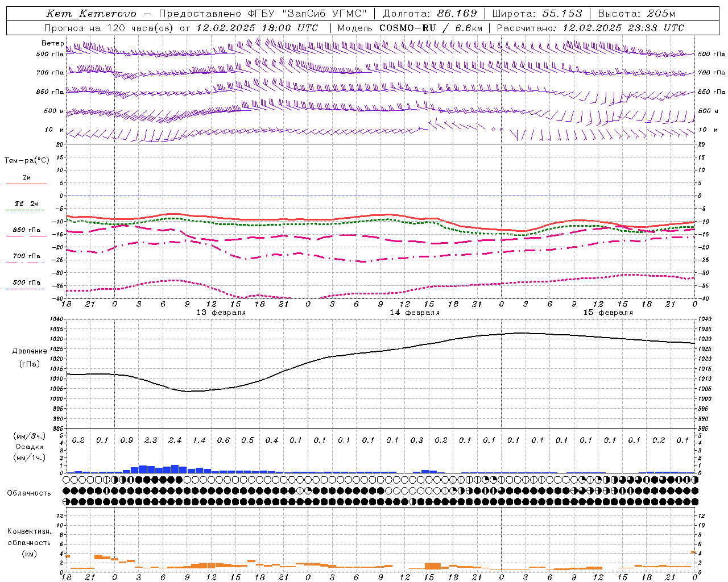
Task: Click the '850 гПа' temperature legend entry
Action: (x=26, y=230)
